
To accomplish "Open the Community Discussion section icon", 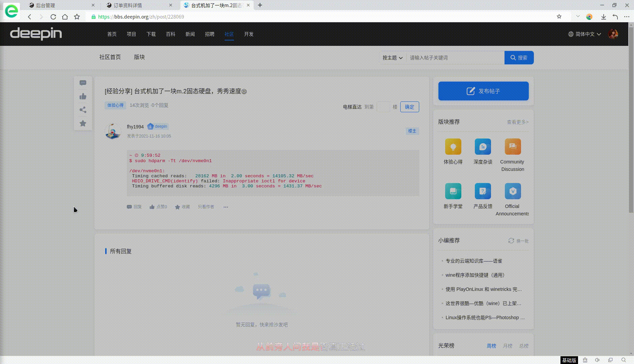I will pyautogui.click(x=512, y=147).
